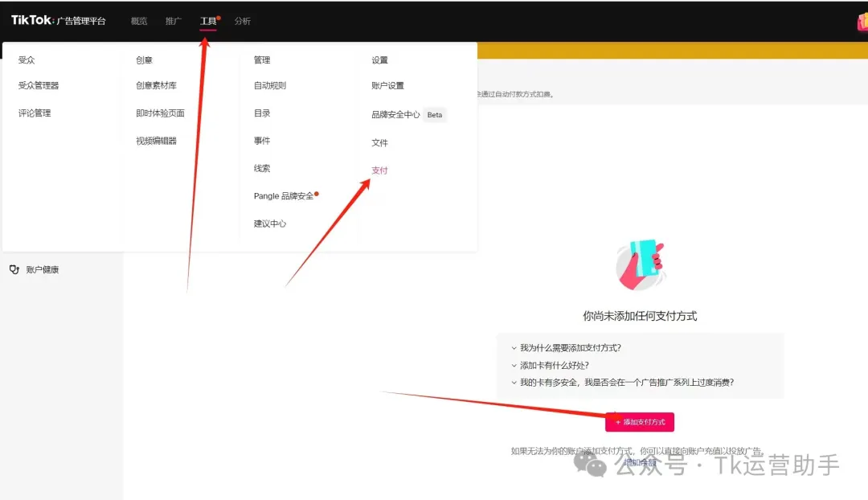Open the 推广 tab
The height and width of the screenshot is (500, 868).
tap(174, 21)
